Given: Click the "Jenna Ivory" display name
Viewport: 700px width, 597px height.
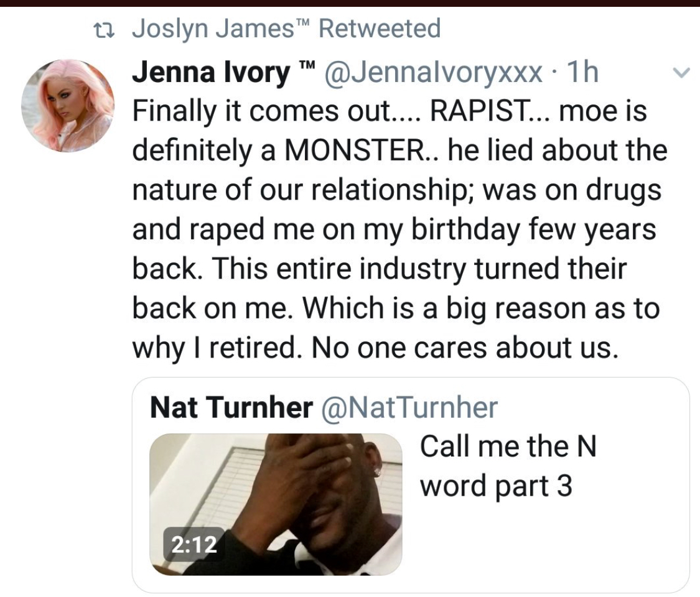Looking at the screenshot, I should (x=212, y=75).
